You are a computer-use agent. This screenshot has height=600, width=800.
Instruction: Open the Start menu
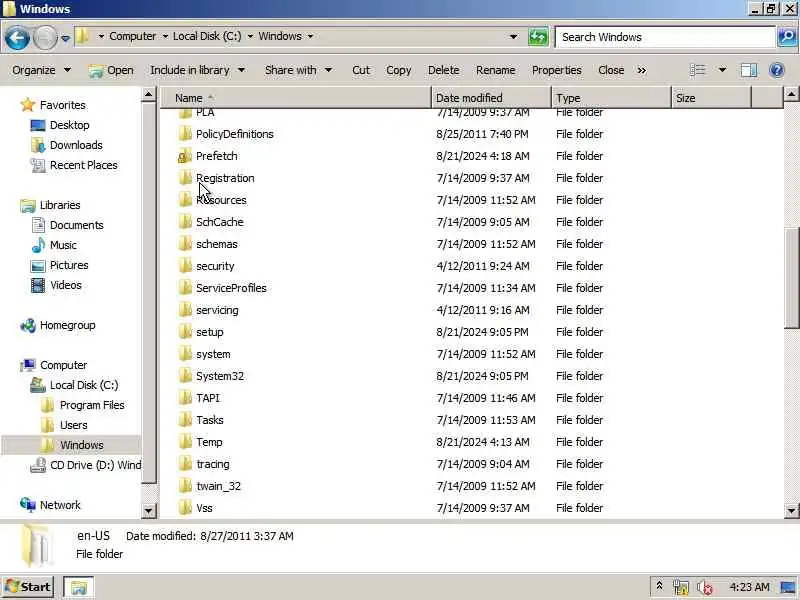[29, 587]
